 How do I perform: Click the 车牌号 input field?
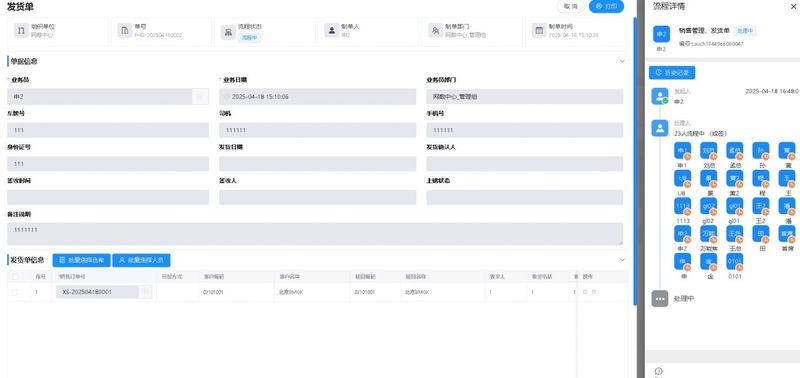(x=108, y=130)
